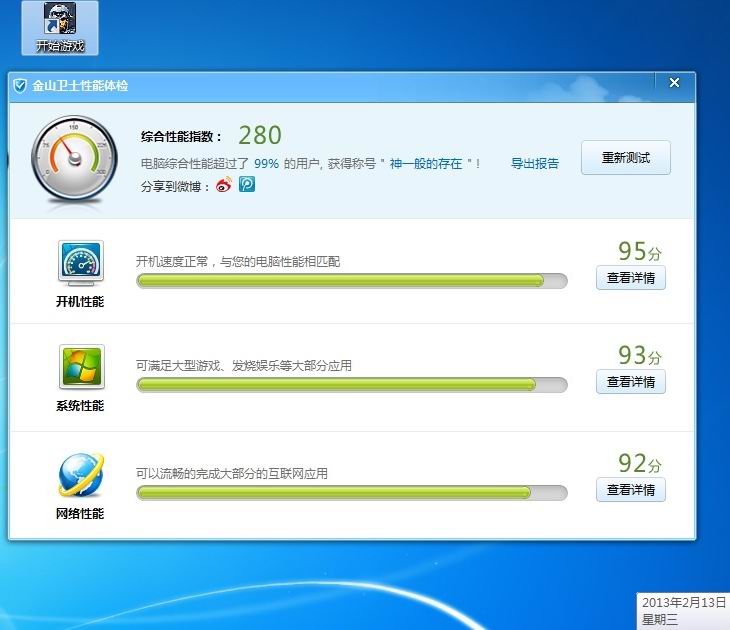Click the 网络性能 globe icon
The image size is (730, 630).
(81, 474)
